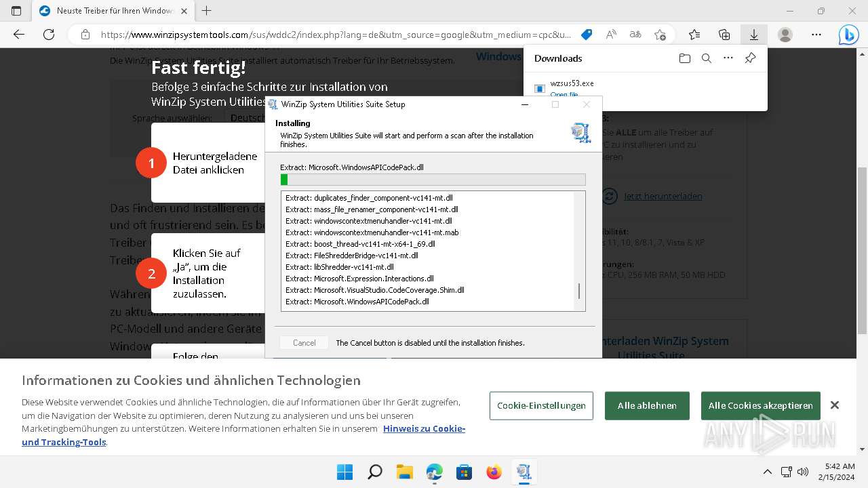Open File Explorer from taskbar
Image resolution: width=868 pixels, height=488 pixels.
pos(404,472)
